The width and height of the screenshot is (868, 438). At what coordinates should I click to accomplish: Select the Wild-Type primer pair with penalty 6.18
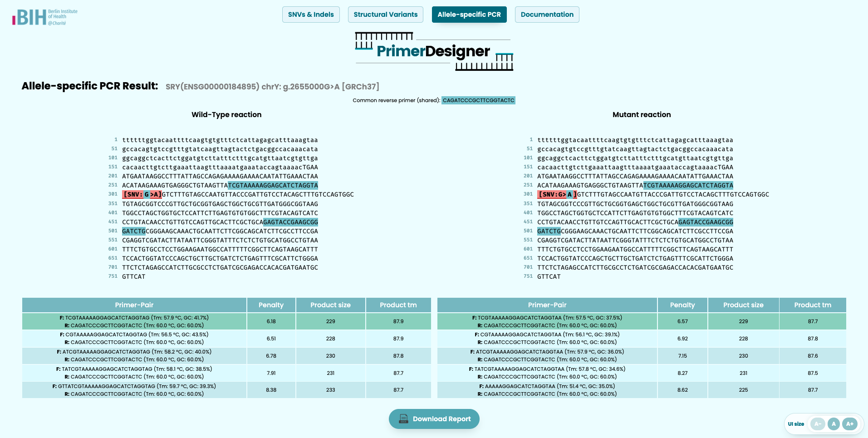226,321
